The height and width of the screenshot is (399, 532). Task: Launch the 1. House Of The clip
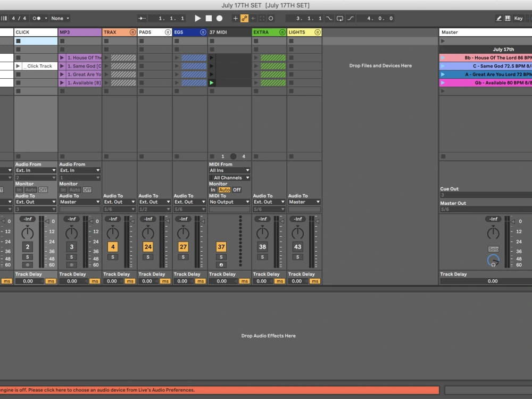tap(62, 57)
